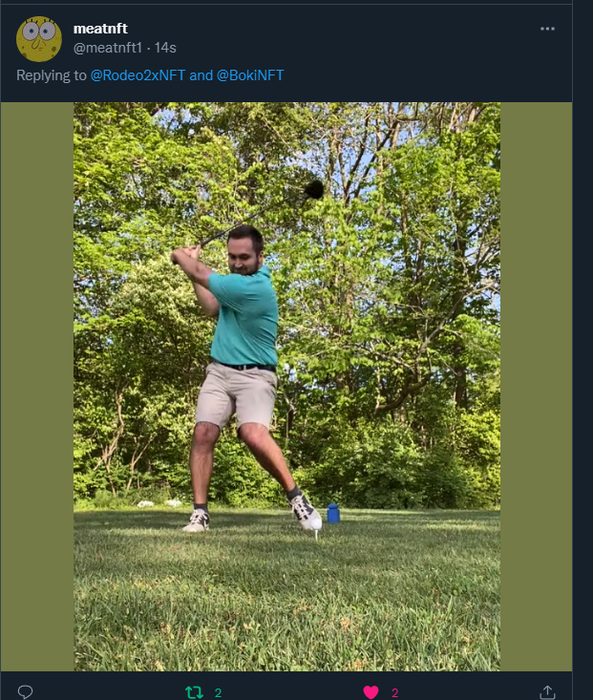Click the olive bar left of photo

37,387
